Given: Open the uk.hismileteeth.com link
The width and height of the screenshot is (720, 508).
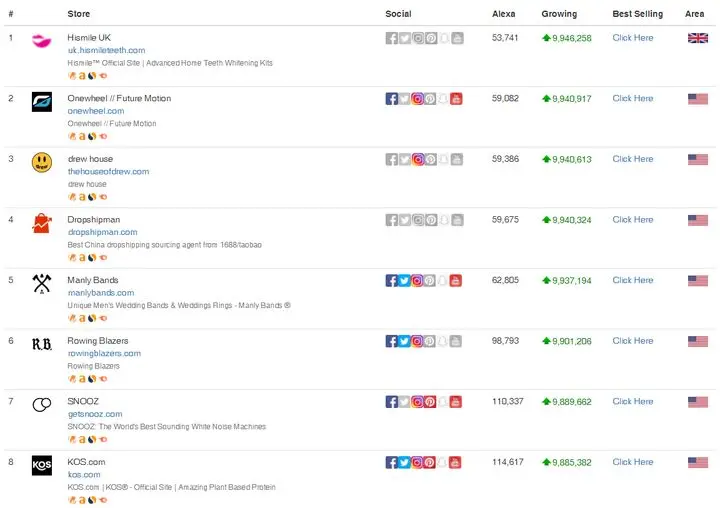Looking at the screenshot, I should pyautogui.click(x=106, y=50).
